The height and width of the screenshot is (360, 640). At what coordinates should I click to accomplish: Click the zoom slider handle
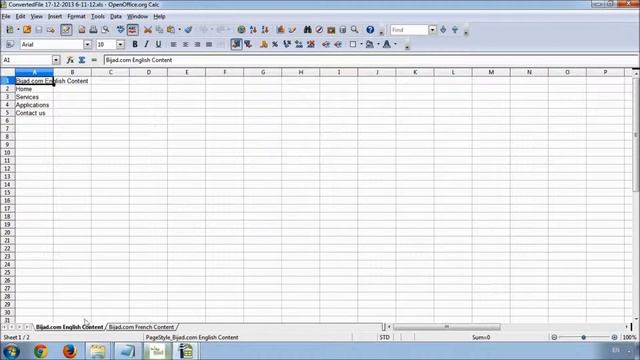pos(584,338)
